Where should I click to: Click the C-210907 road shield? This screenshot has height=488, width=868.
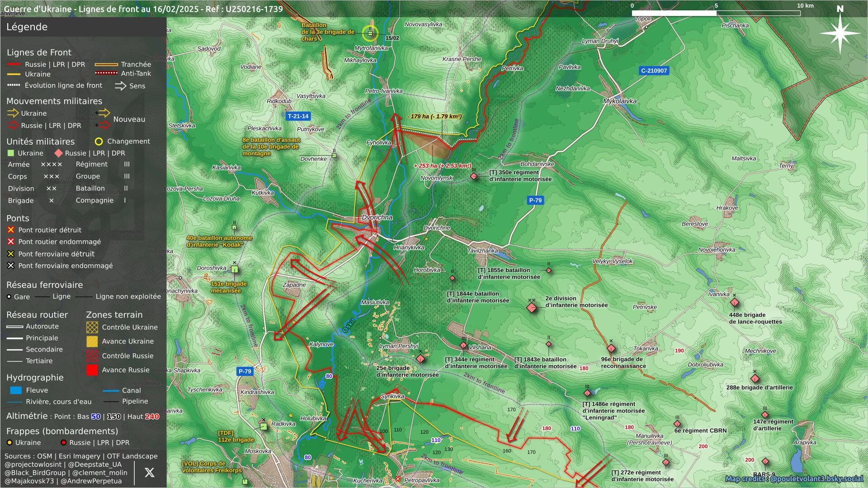pyautogui.click(x=654, y=70)
